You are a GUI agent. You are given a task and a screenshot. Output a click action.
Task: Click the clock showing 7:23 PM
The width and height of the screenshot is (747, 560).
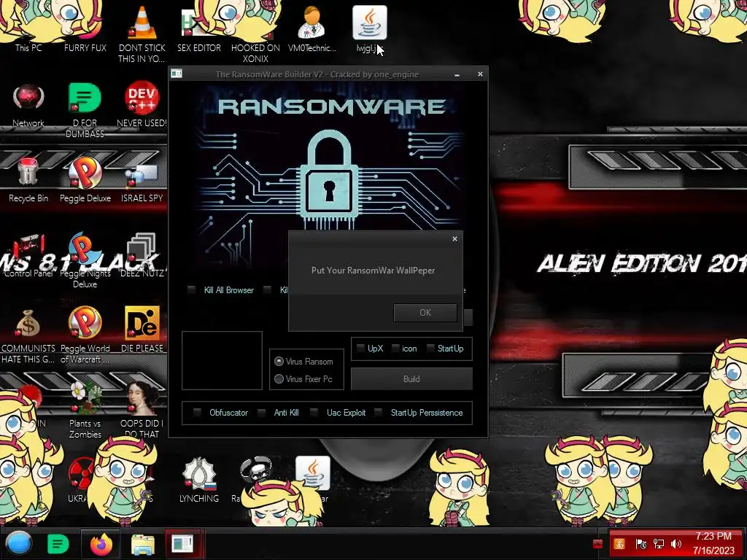coord(713,536)
